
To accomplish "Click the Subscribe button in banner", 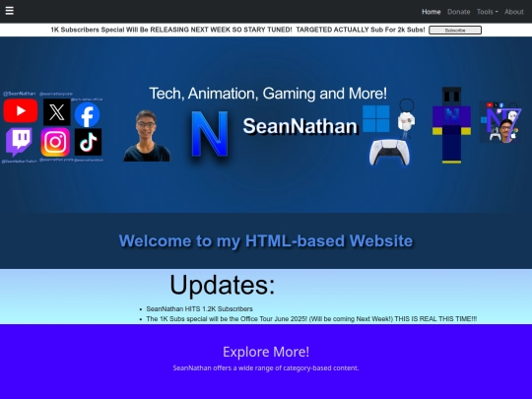I will [455, 31].
